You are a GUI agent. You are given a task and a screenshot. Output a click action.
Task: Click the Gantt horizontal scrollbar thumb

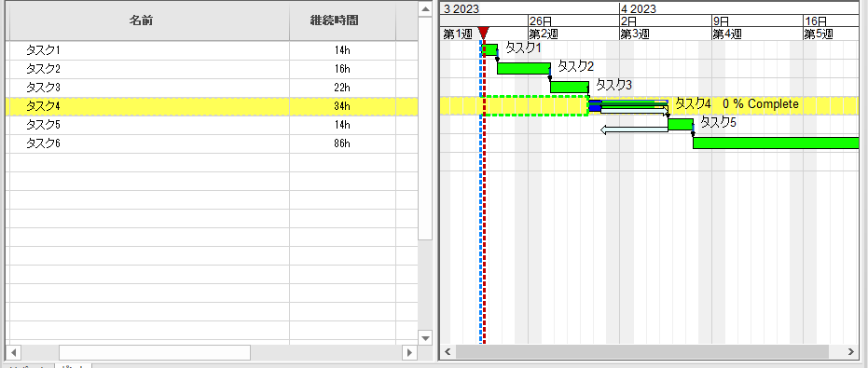641,351
